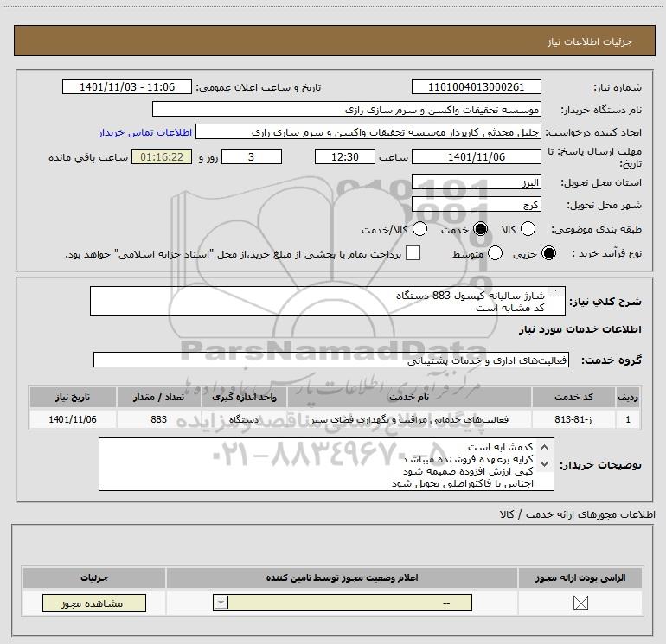Select the خدمت radio button
The image size is (666, 644).
coord(481,229)
